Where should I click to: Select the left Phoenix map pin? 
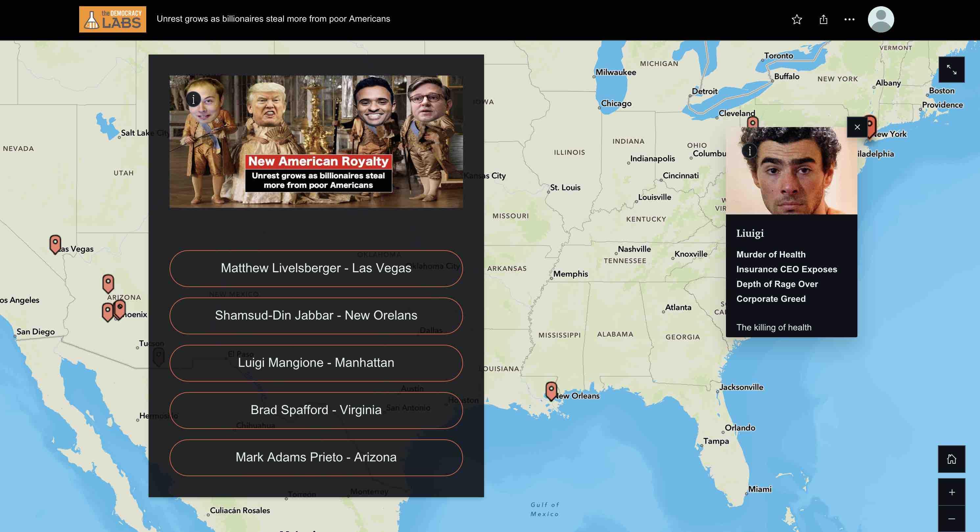108,312
